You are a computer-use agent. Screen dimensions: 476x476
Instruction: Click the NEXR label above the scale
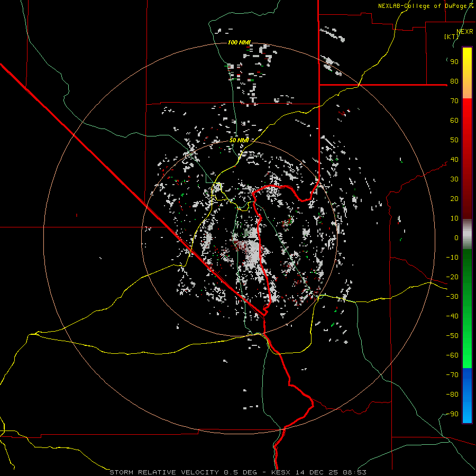tap(465, 32)
